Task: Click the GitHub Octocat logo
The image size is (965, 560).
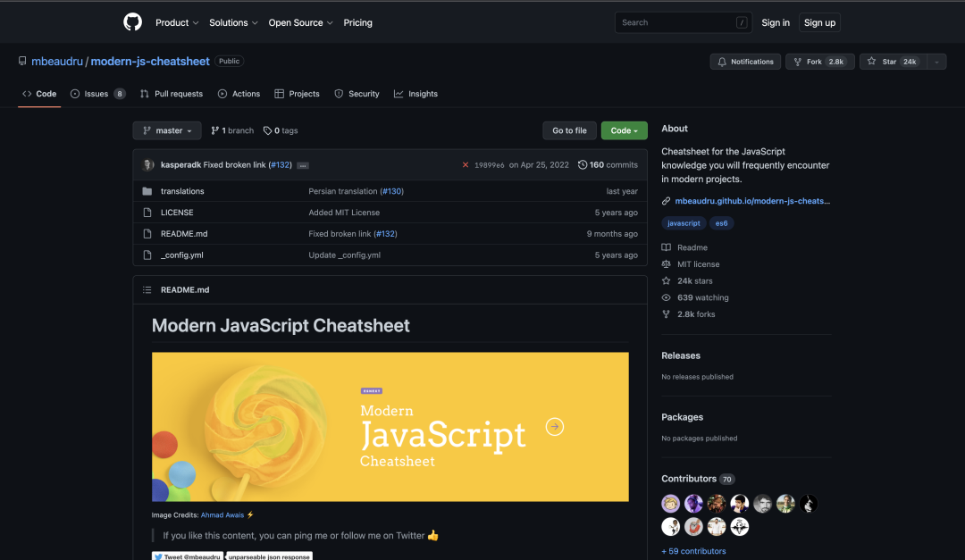Action: click(132, 22)
